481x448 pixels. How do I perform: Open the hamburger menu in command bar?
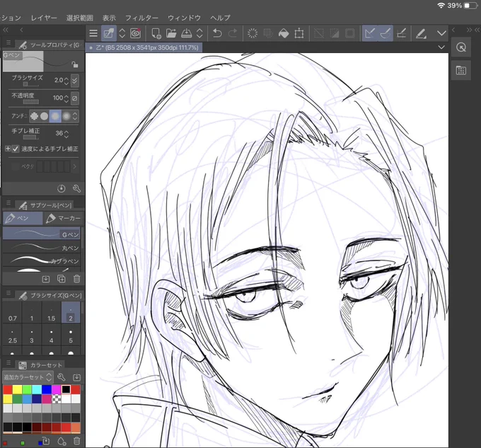click(x=93, y=33)
